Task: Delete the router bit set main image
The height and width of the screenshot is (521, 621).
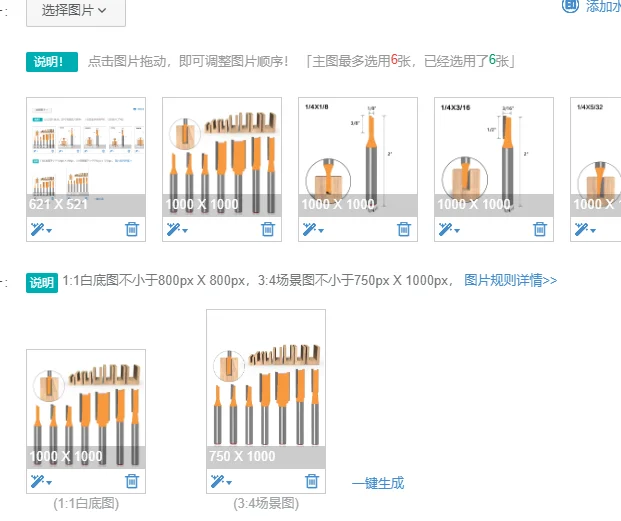Action: (268, 229)
